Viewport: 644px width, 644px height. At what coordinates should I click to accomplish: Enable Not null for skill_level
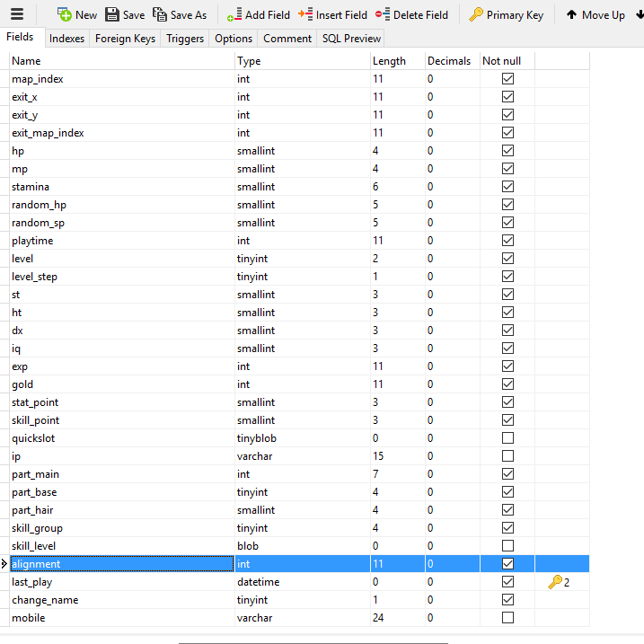click(507, 546)
